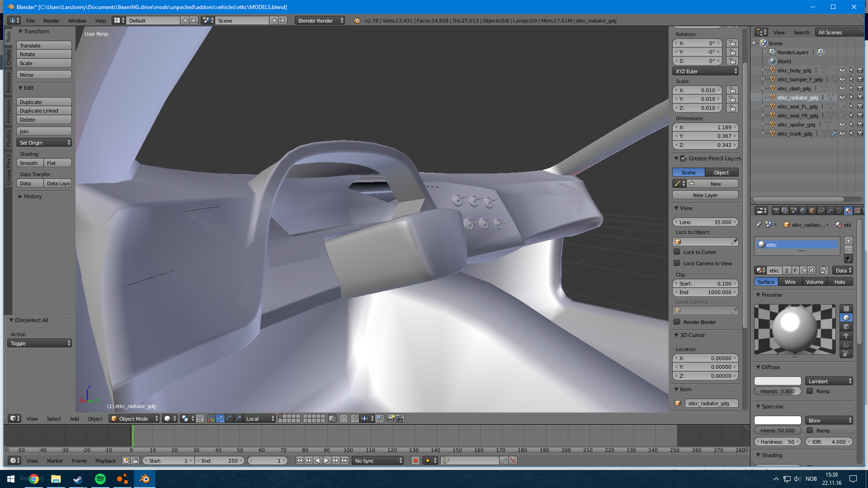The image size is (868, 488).
Task: Toggle the 3D manipulator axes icon
Action: [211, 418]
